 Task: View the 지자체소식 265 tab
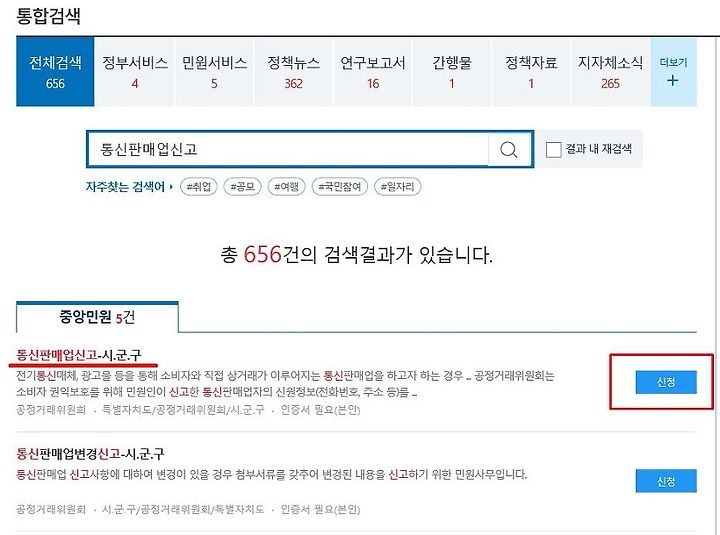tap(610, 72)
